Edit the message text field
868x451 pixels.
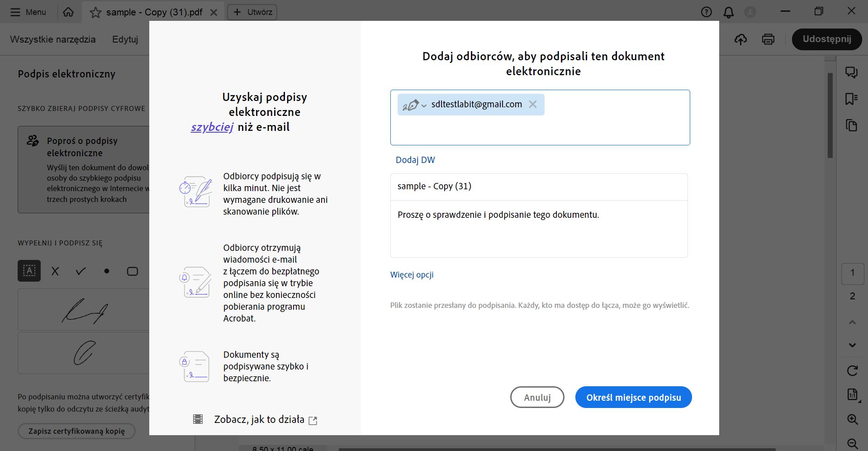tap(539, 229)
